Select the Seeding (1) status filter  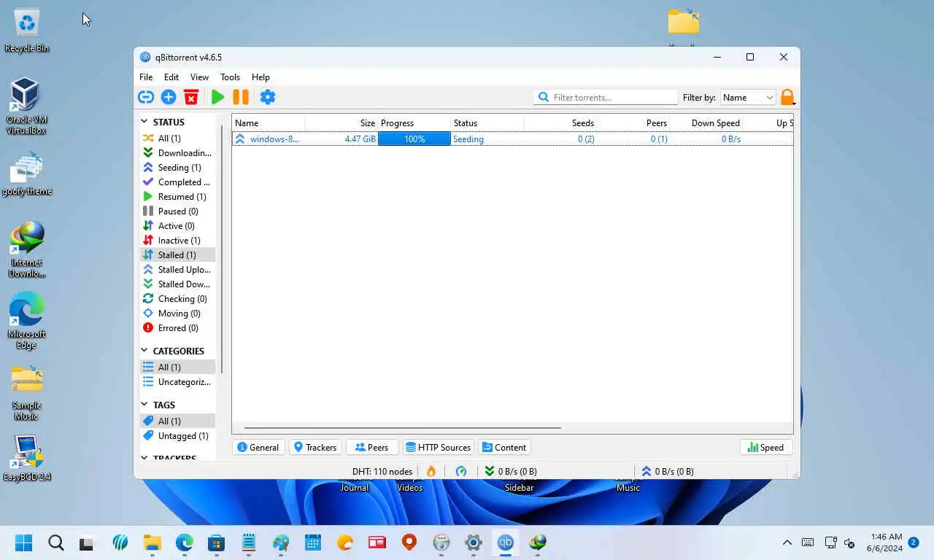coord(177,167)
